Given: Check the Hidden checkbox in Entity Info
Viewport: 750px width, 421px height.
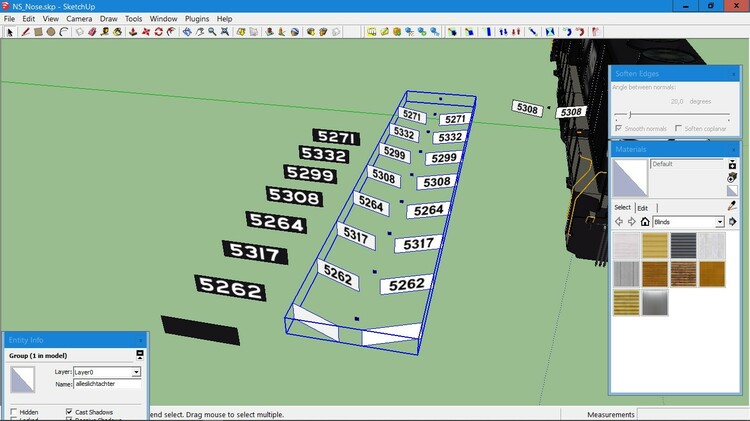Looking at the screenshot, I should 13,412.
